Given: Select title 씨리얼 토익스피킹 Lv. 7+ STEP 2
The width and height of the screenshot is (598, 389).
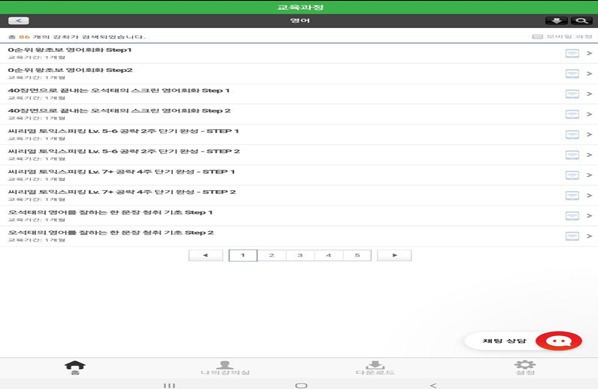Looking at the screenshot, I should coord(122,192).
